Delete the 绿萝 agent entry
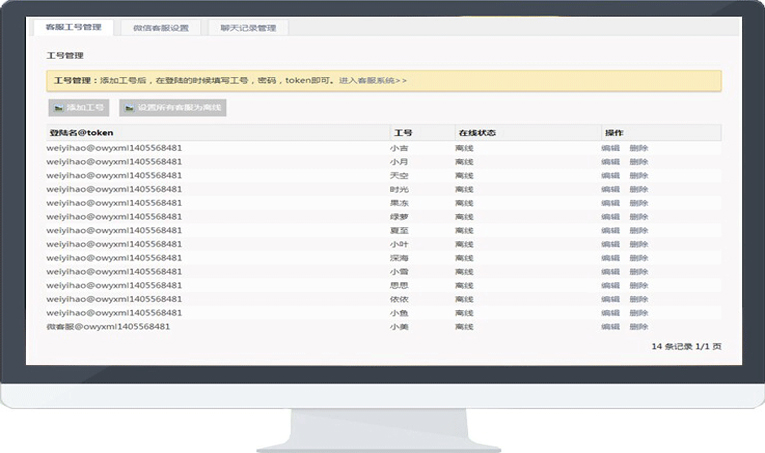Viewport: 765px width, 453px height. click(639, 216)
